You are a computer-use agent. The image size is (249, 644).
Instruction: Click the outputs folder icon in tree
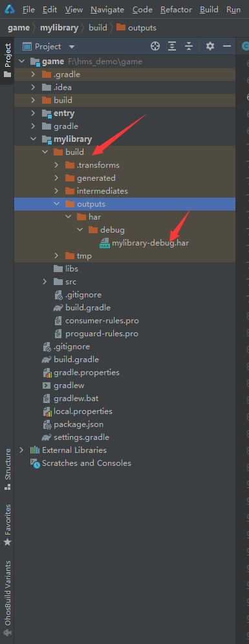tap(70, 203)
